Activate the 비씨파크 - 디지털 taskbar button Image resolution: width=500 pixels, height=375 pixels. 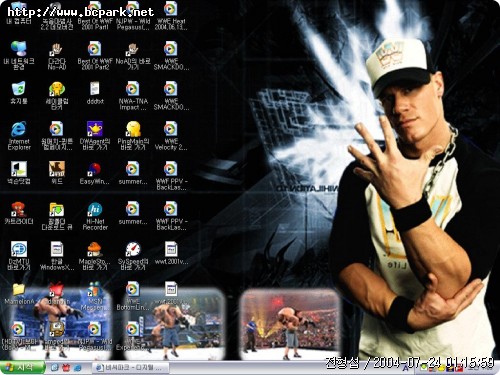pos(131,368)
